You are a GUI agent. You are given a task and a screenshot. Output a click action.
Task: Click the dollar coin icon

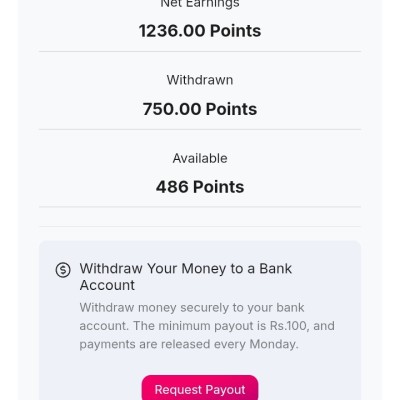click(63, 270)
